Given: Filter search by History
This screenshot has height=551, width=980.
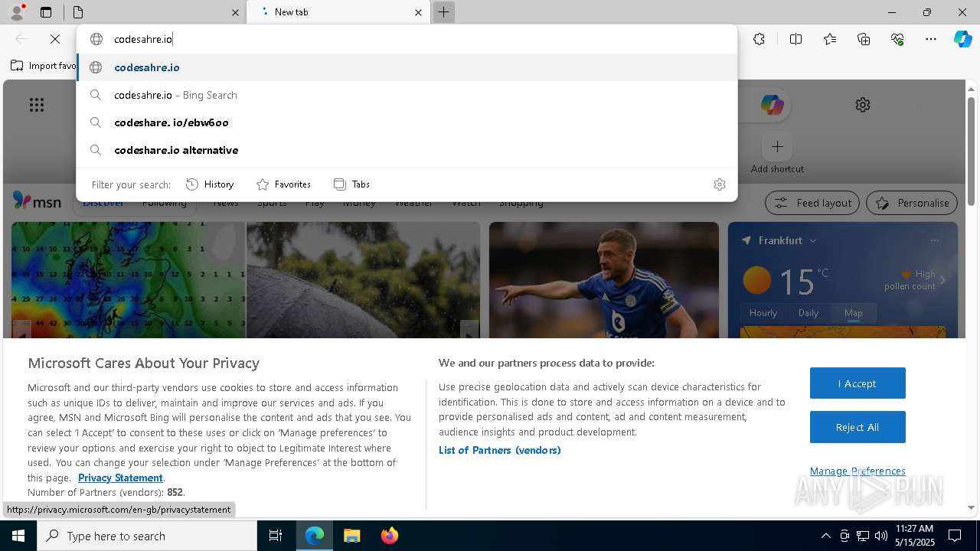Looking at the screenshot, I should coord(210,184).
